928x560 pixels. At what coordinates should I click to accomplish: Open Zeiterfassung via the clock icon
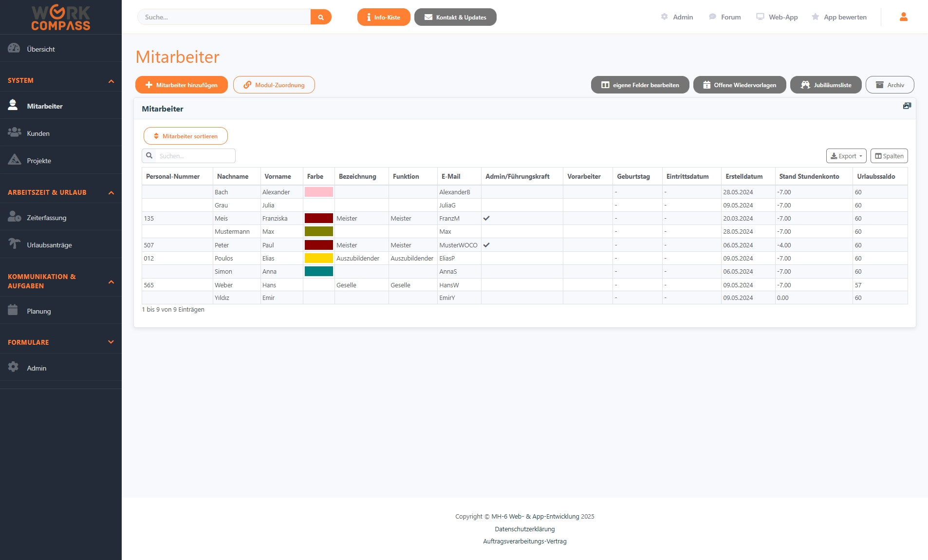point(14,217)
